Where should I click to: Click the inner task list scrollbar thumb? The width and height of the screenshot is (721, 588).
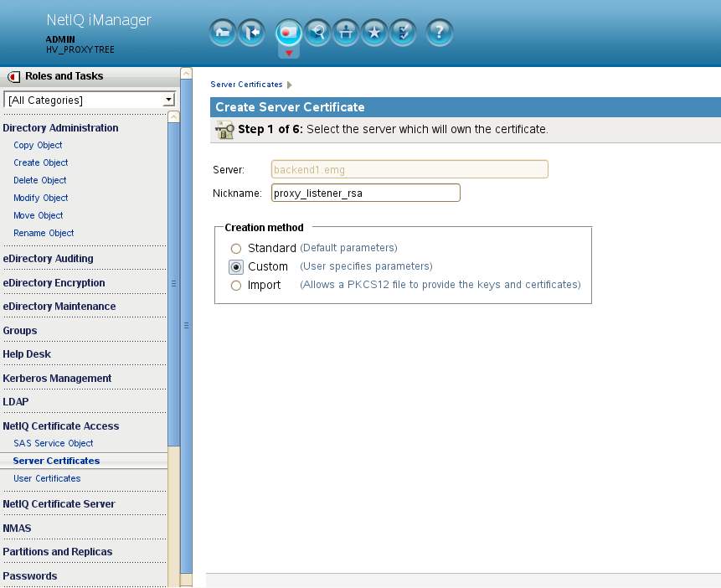(x=173, y=284)
